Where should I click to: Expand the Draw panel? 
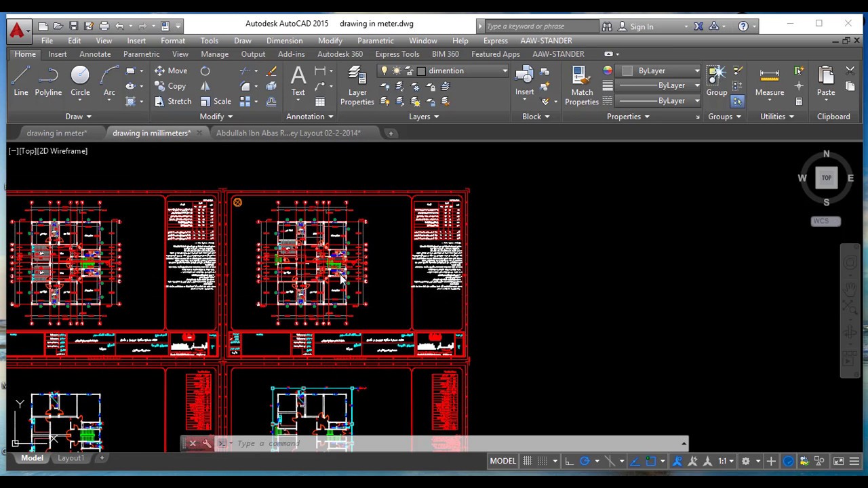pyautogui.click(x=78, y=117)
